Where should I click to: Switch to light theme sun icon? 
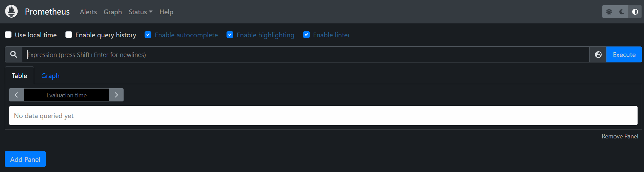pos(609,12)
